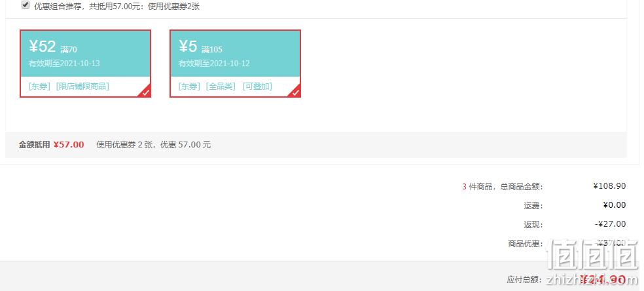This screenshot has width=644, height=291.
Task: Deselect the ¥52 满70 coupon card
Action: click(x=86, y=64)
